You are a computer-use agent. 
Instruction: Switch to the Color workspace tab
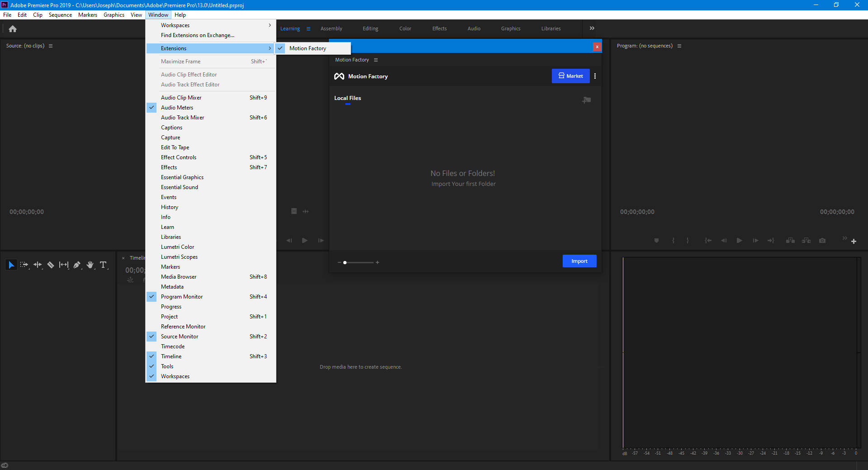405,28
